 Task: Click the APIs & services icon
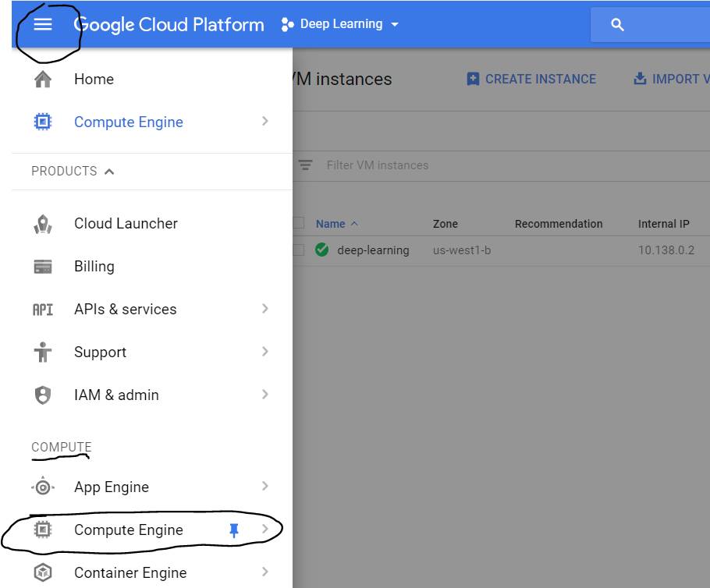[43, 310]
